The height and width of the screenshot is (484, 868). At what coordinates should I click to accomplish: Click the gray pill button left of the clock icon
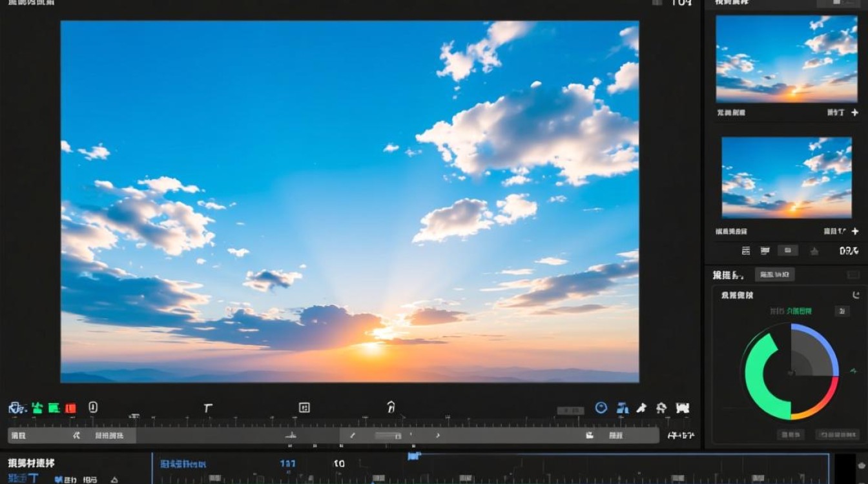point(571,410)
